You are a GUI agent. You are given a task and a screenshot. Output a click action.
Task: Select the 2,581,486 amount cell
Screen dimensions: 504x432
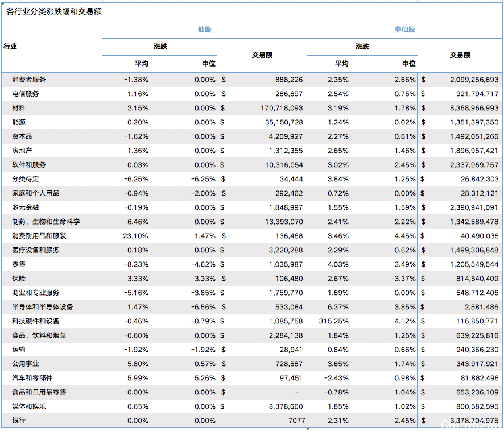[x=481, y=307]
